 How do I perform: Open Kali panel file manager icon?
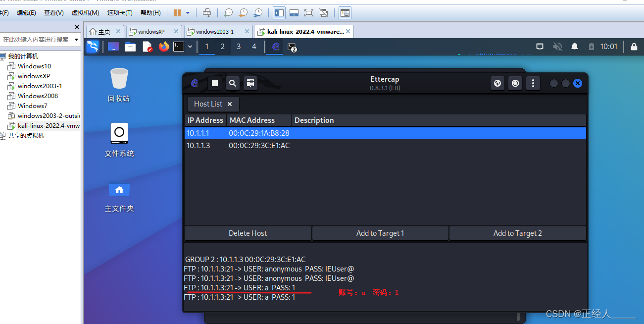(x=130, y=47)
